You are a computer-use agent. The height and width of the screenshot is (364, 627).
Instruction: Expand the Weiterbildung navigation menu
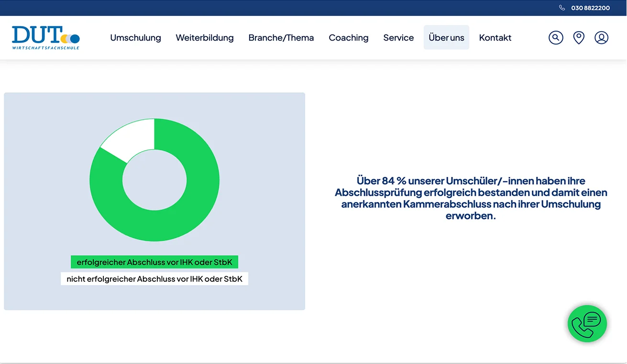(205, 37)
